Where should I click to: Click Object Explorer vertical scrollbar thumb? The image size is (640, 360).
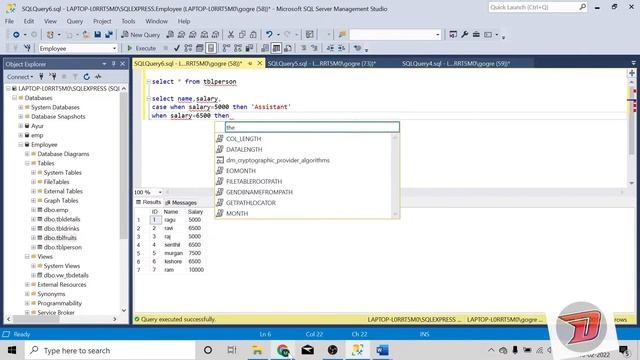pyautogui.click(x=124, y=166)
